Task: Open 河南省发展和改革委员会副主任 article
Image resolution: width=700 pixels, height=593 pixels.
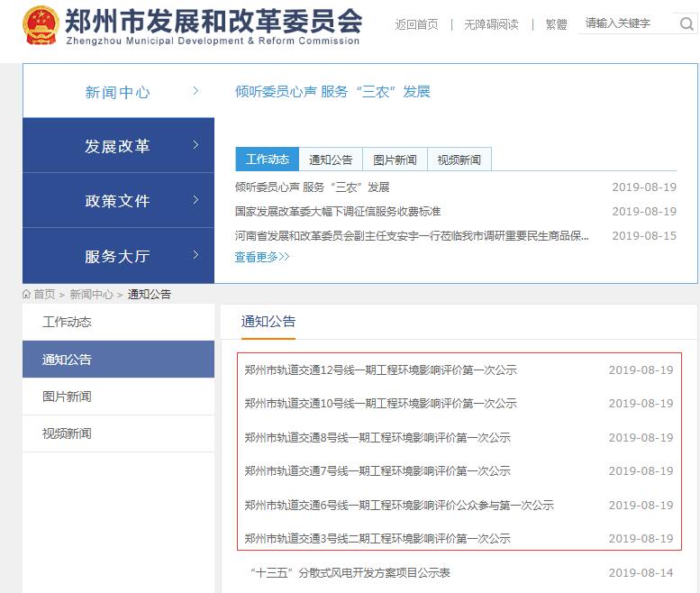Action: [x=412, y=236]
